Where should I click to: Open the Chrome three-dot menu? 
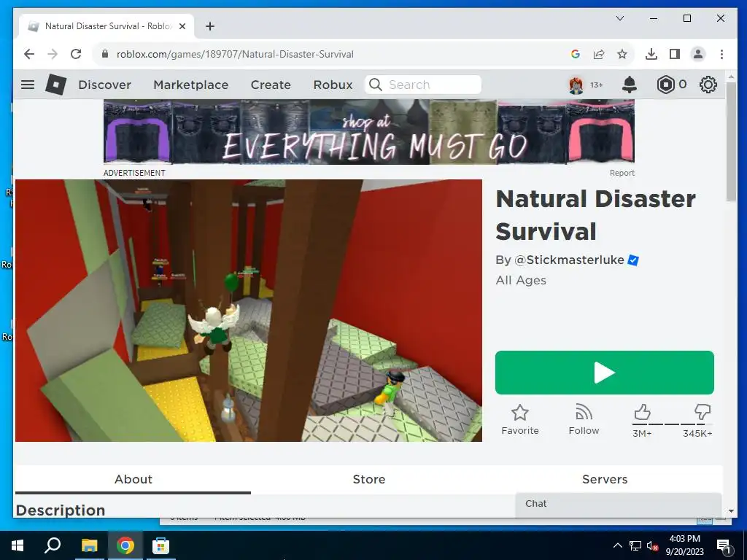pyautogui.click(x=721, y=54)
